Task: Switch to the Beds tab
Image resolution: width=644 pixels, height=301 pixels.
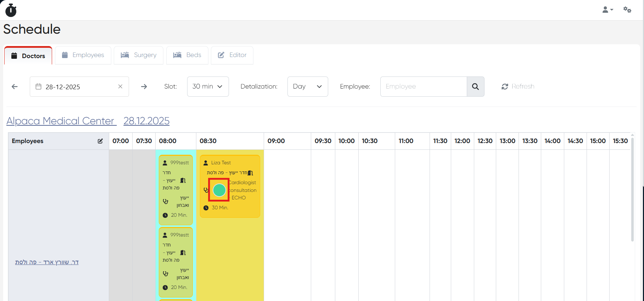Action: 187,55
